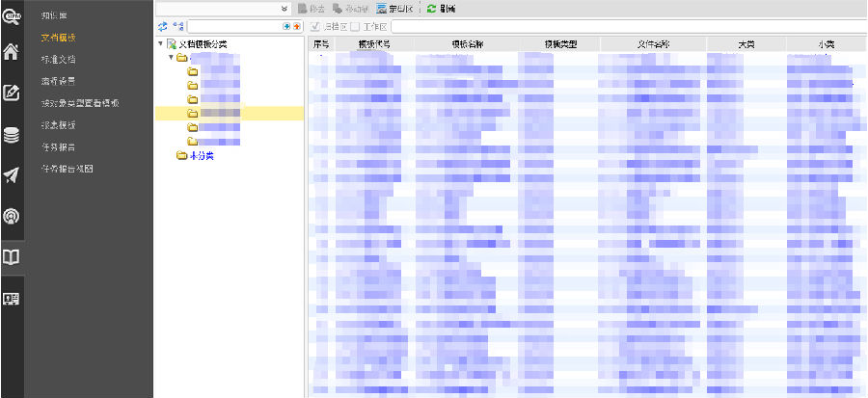
Task: Click the 小类 column header
Action: pos(826,44)
